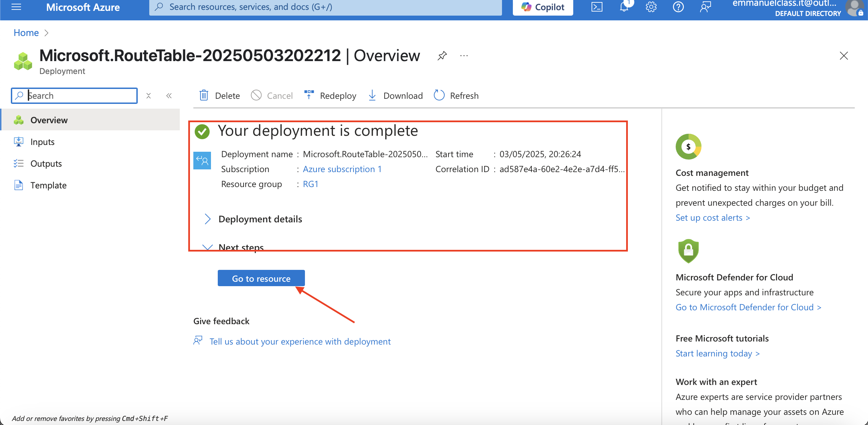This screenshot has width=868, height=425.
Task: Open the more options ellipsis
Action: pos(464,56)
